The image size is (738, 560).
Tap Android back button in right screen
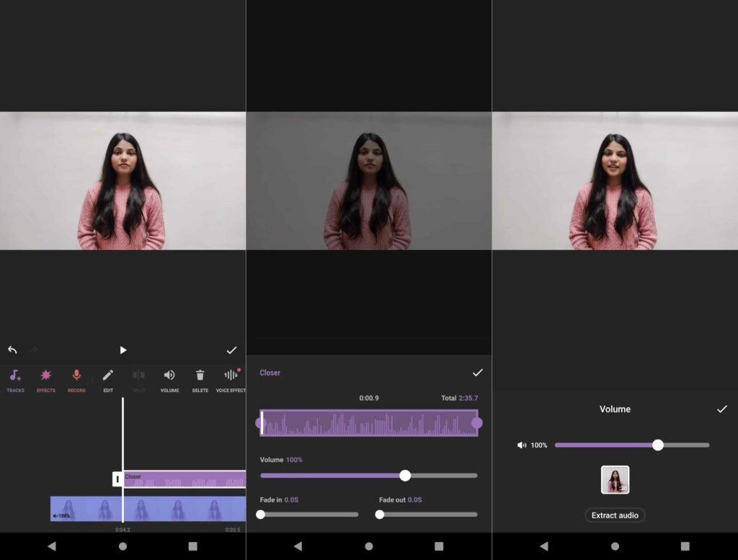[544, 546]
